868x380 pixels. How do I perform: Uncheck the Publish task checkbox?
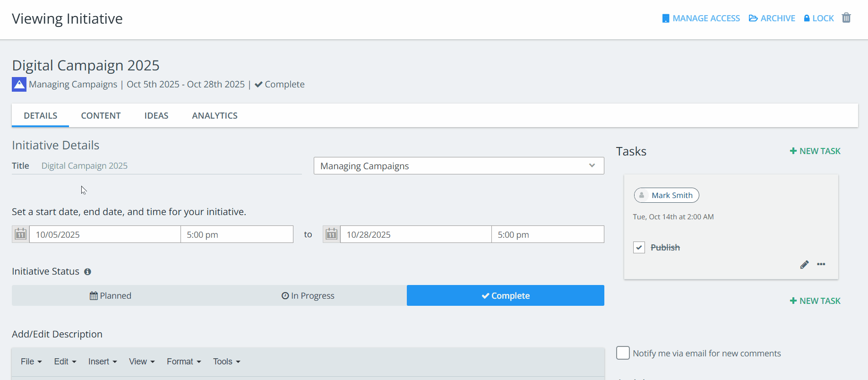click(639, 248)
